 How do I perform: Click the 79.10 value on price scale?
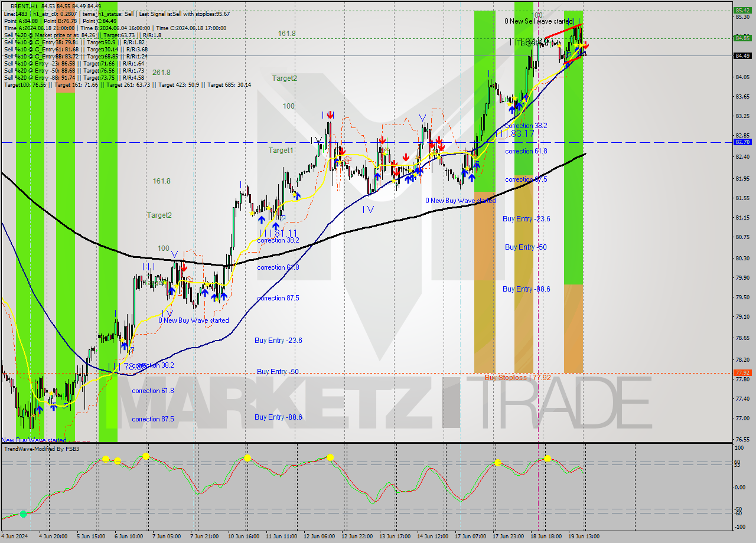click(741, 316)
